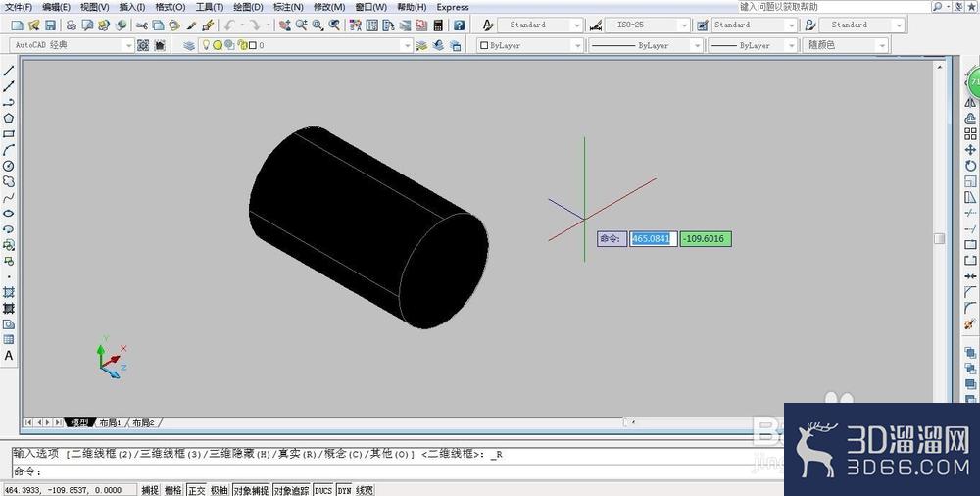The width and height of the screenshot is (980, 496).
Task: Click the Open file icon
Action: tap(33, 25)
